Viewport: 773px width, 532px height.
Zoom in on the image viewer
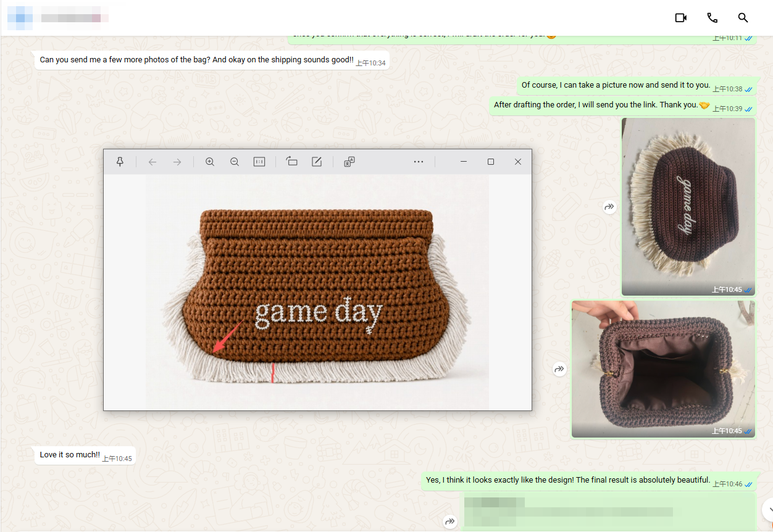[x=210, y=162]
